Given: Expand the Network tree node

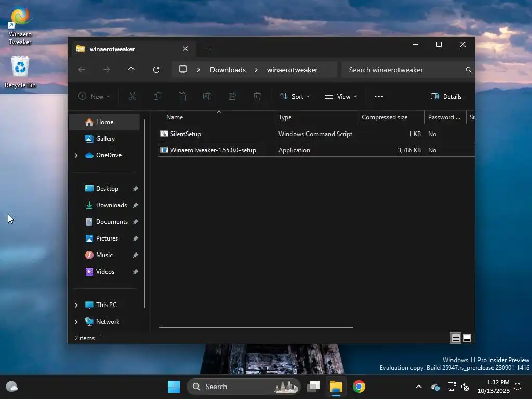Looking at the screenshot, I should click(76, 322).
